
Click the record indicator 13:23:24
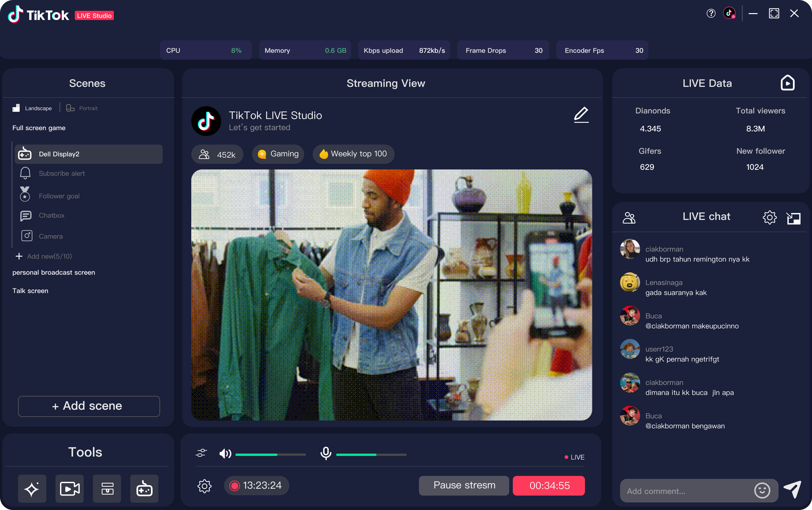(x=256, y=485)
